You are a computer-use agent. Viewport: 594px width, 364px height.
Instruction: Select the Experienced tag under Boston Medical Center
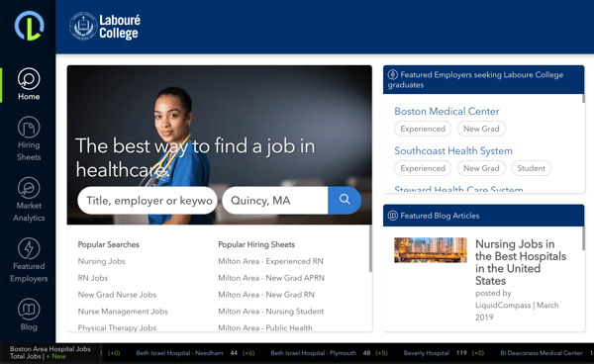423,129
